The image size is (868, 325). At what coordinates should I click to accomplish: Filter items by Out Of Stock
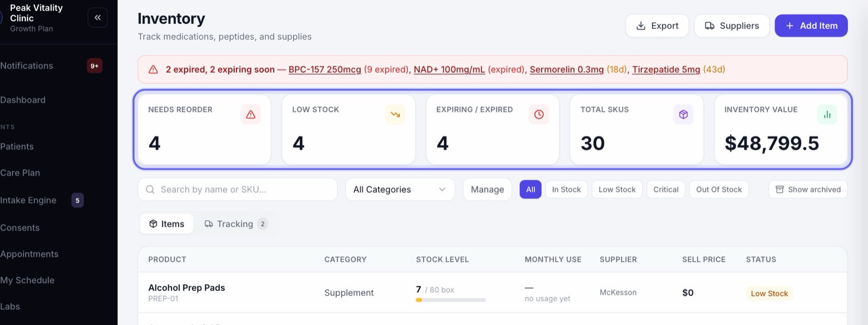pos(719,189)
